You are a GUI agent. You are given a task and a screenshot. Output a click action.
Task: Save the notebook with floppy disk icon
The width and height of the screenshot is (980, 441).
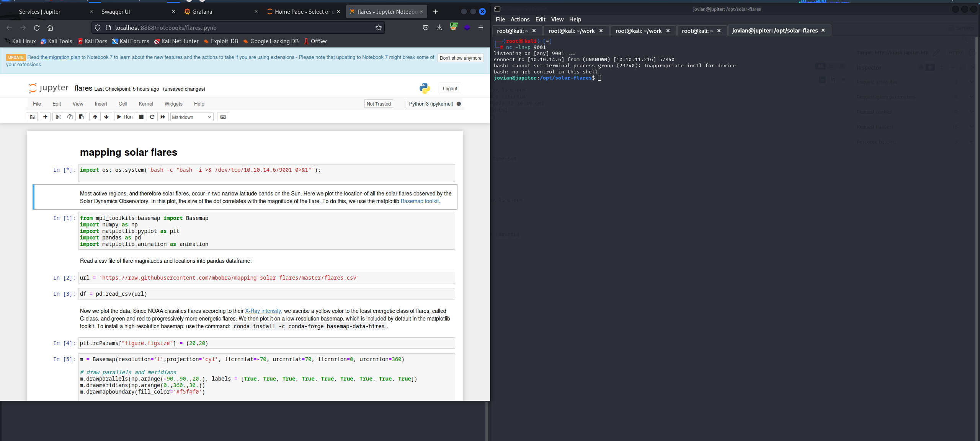(x=32, y=117)
